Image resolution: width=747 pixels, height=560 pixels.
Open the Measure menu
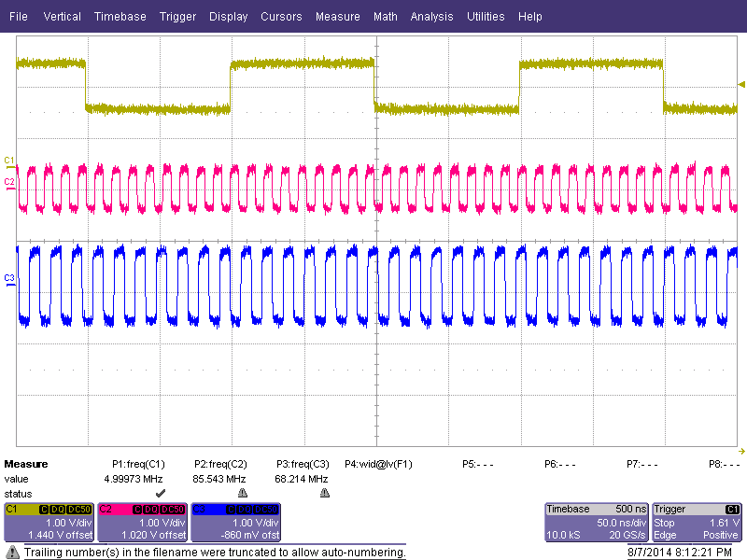337,16
